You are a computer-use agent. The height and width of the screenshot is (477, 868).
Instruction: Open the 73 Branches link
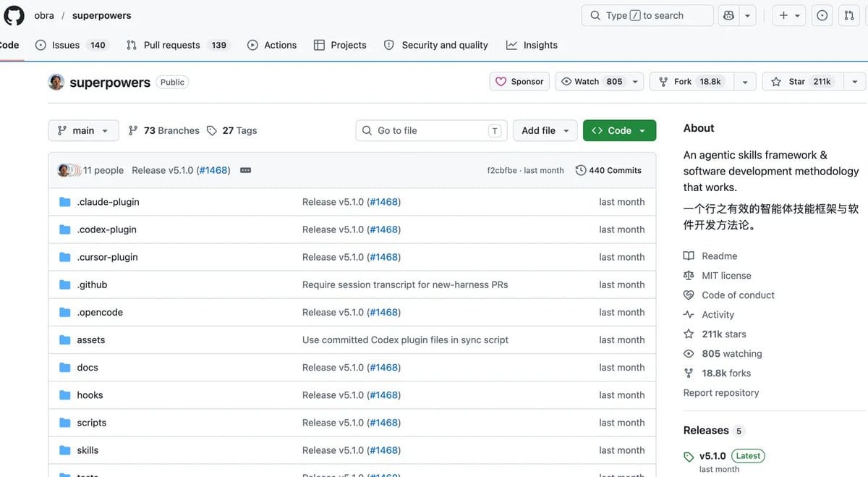click(x=163, y=130)
